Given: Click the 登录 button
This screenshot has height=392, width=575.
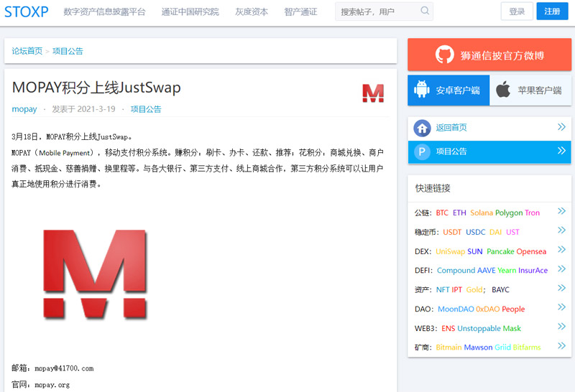Looking at the screenshot, I should pos(517,11).
